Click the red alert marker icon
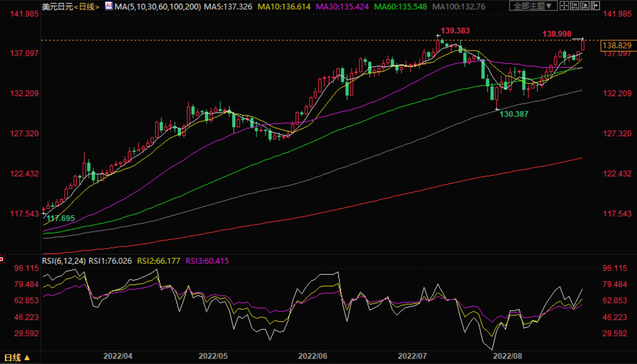Viewport: 637px width, 364px height. click(2, 259)
